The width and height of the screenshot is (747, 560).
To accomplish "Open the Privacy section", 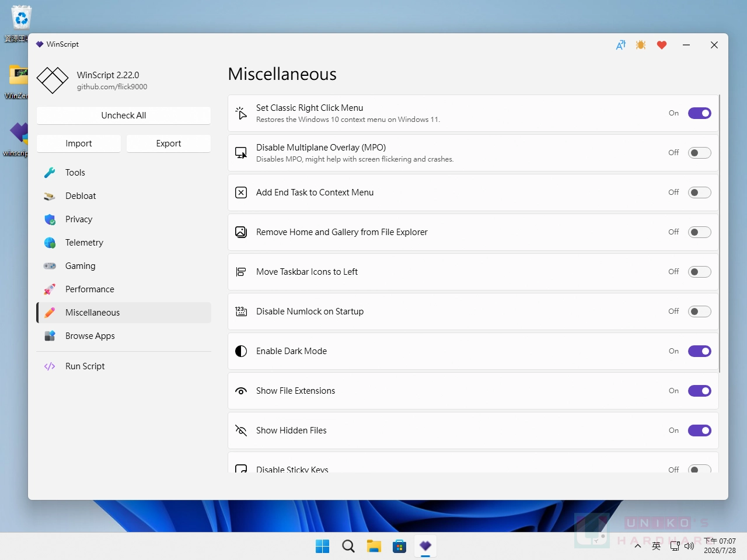I will (124, 219).
